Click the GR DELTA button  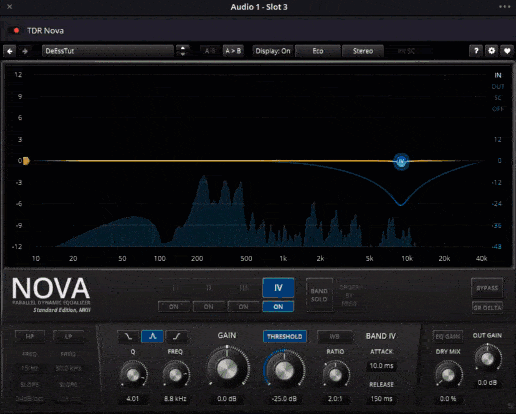click(x=487, y=308)
